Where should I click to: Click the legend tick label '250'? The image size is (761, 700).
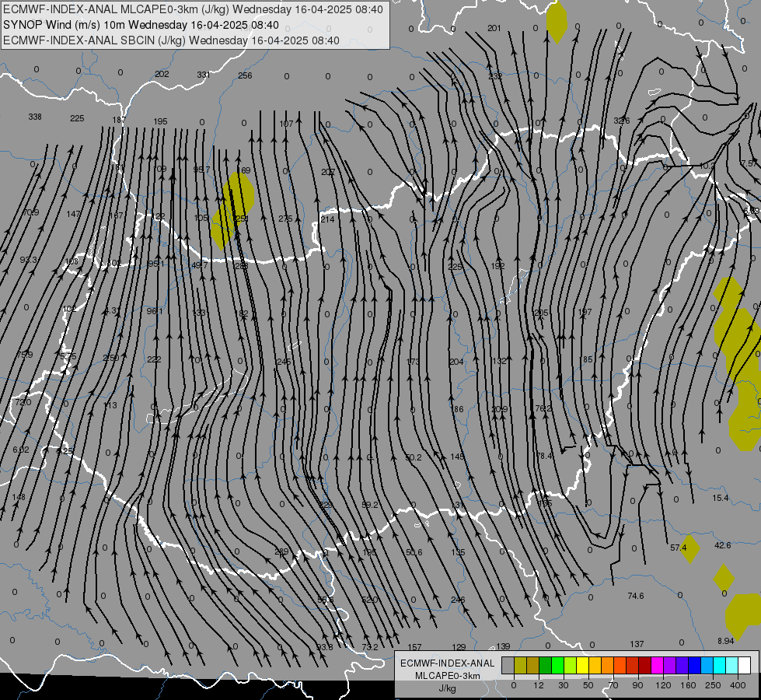(713, 685)
